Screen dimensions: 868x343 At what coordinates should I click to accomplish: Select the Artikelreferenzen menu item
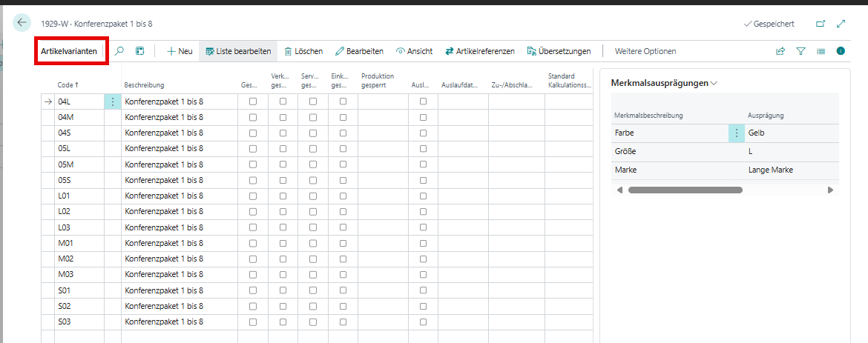[x=479, y=51]
